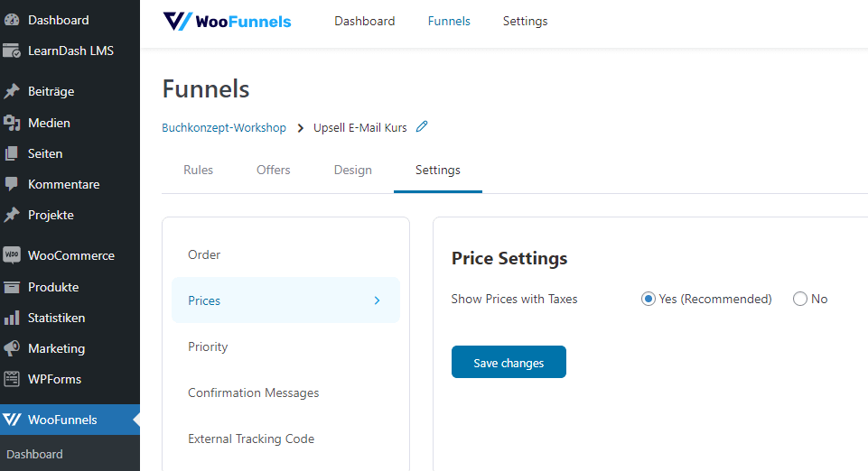868x471 pixels.
Task: Click the LearnDash LMS sidebar icon
Action: (x=12, y=51)
